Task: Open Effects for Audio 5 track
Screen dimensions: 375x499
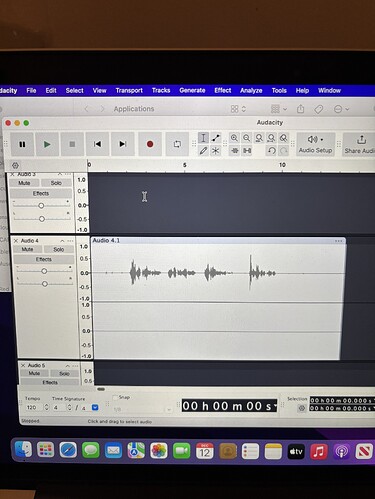Action: tap(50, 382)
